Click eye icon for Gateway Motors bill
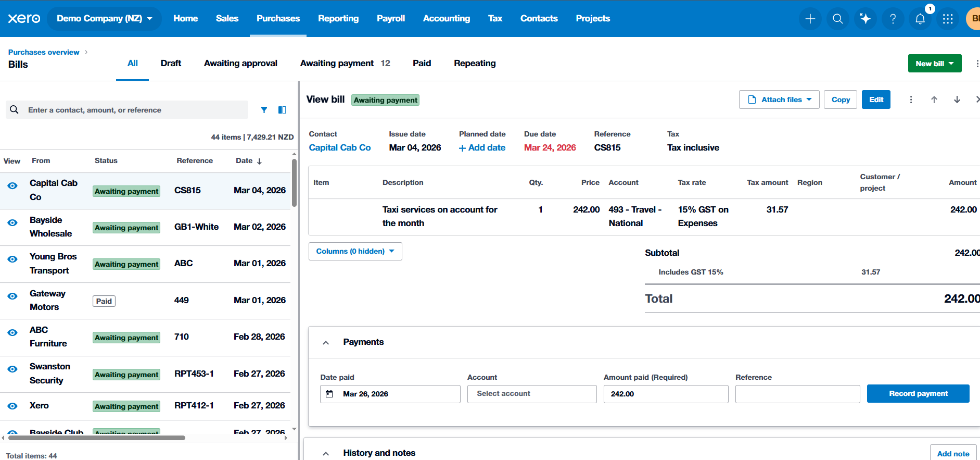 coord(12,296)
